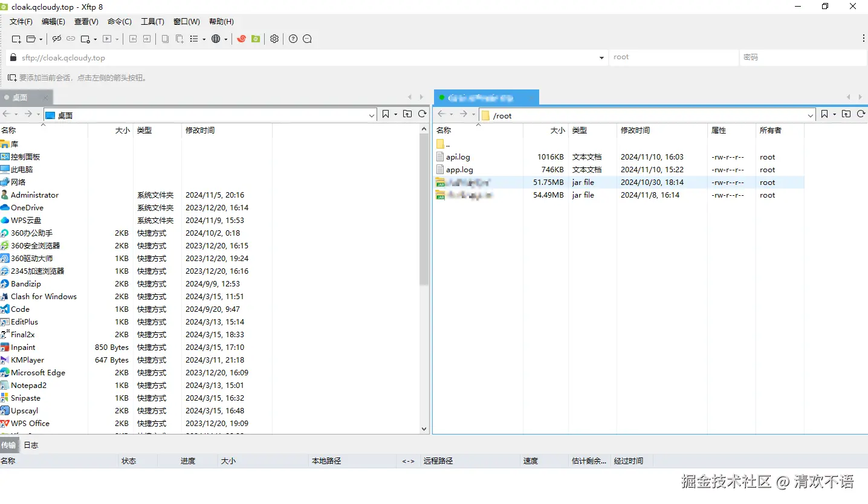Select the local 桌面 tab
The width and height of the screenshot is (868, 504).
coord(27,97)
